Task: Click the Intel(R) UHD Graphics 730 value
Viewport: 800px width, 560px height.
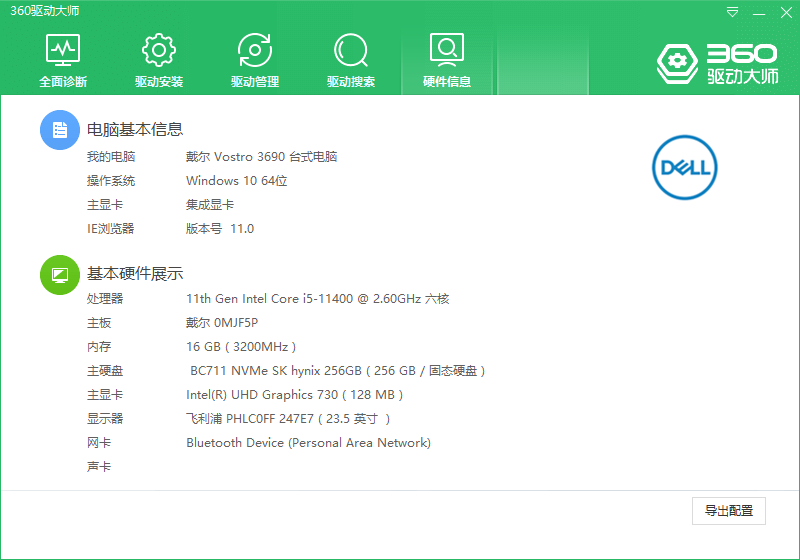Action: pyautogui.click(x=294, y=395)
